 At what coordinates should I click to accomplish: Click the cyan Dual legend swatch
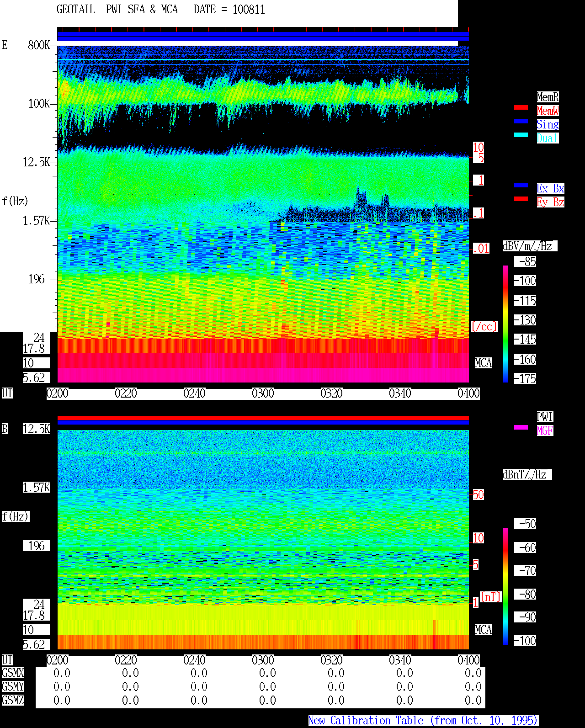[521, 135]
